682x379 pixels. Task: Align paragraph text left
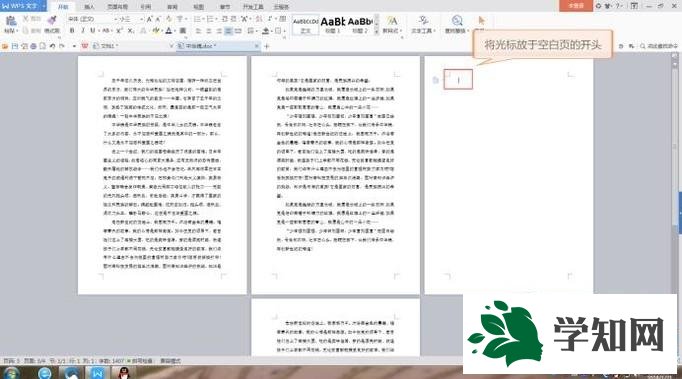point(198,31)
